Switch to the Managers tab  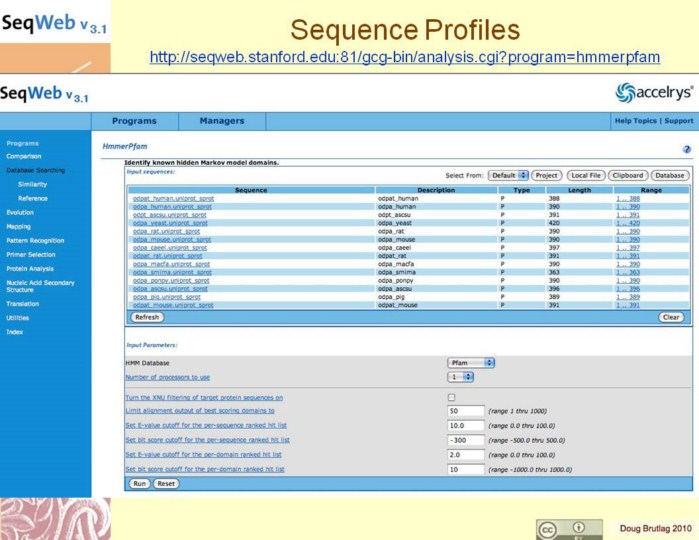221,121
